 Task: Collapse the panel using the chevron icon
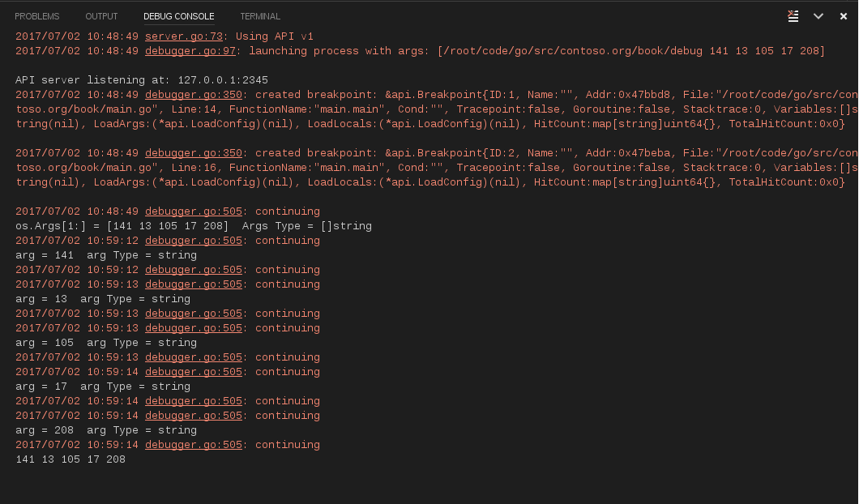(x=818, y=15)
